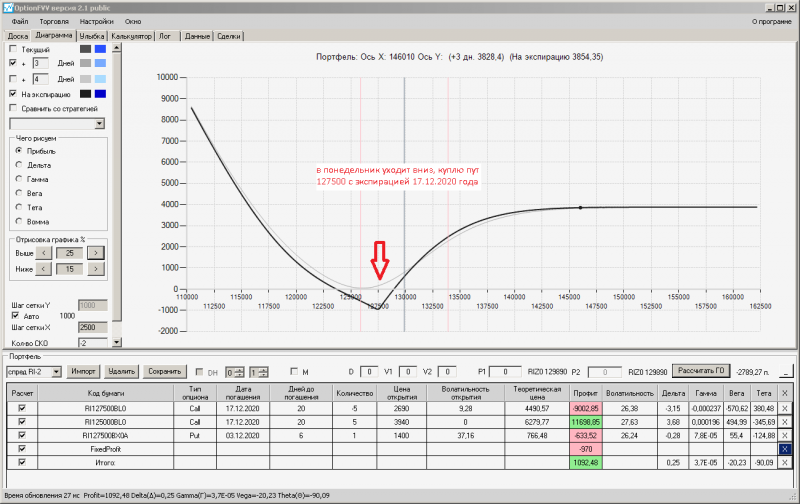
Task: Enable the +4 Дней curve checkbox
Action: tap(13, 79)
